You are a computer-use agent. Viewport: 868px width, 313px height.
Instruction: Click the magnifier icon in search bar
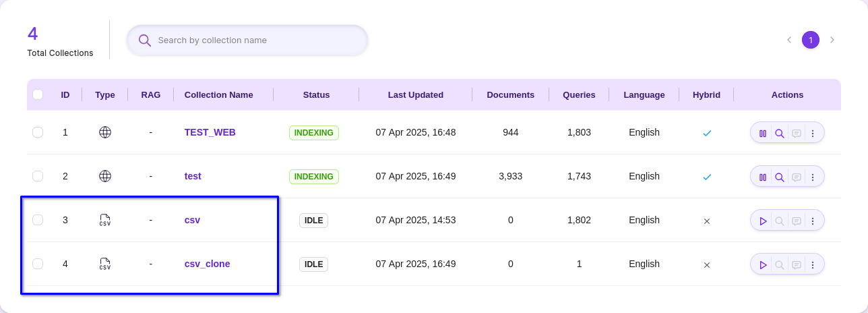point(144,40)
